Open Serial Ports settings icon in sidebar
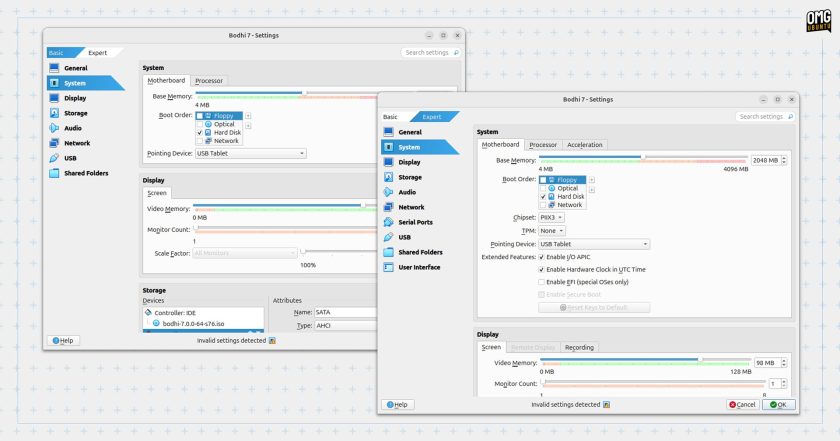 coord(388,222)
